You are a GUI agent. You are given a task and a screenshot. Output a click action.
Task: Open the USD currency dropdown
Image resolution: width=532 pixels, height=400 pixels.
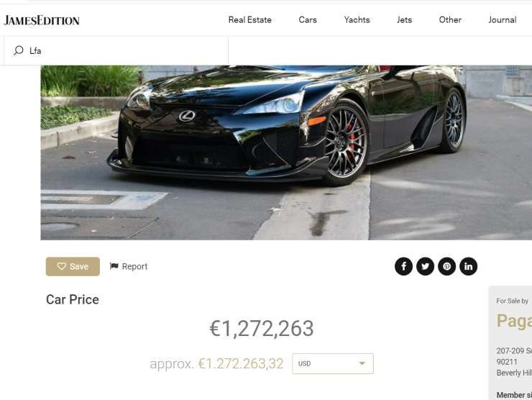pos(332,363)
